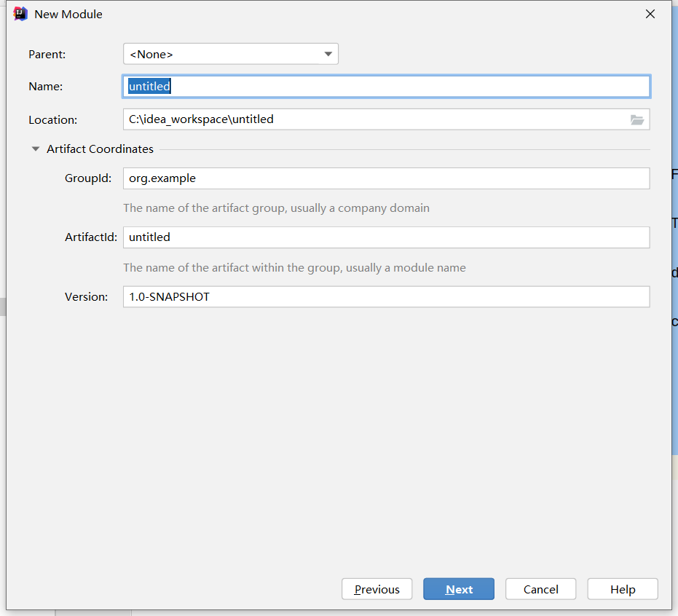678x616 pixels.
Task: Click the GroupId field containing org.example
Action: pos(386,178)
